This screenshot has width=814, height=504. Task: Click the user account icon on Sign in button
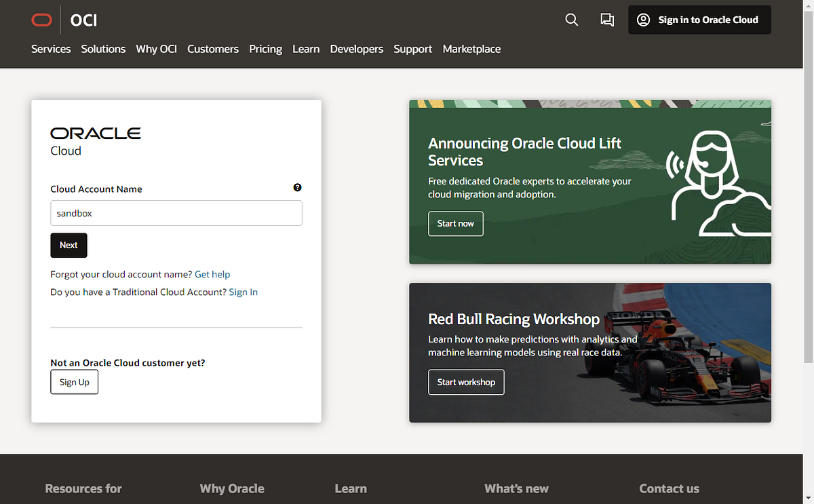coord(643,20)
